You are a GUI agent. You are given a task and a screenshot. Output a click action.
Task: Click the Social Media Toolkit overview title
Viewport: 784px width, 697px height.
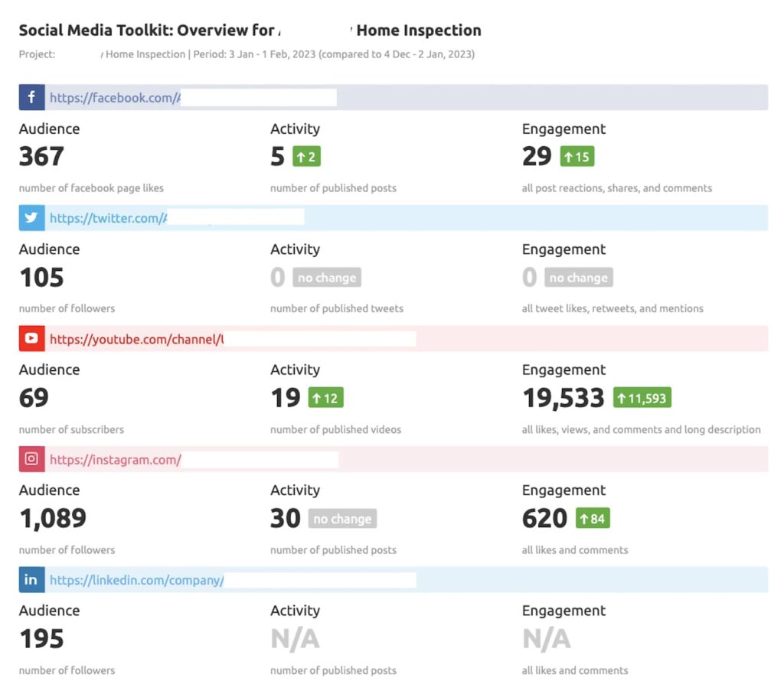click(x=250, y=30)
